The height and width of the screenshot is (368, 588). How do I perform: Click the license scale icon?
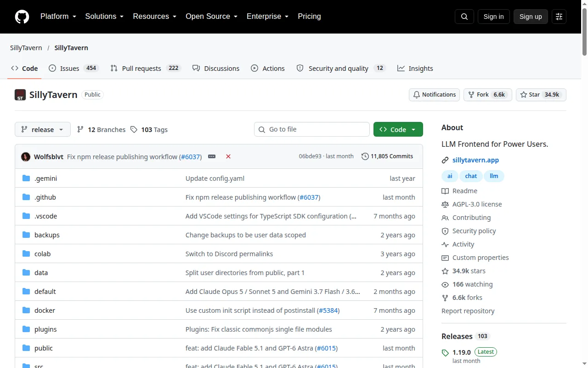445,204
